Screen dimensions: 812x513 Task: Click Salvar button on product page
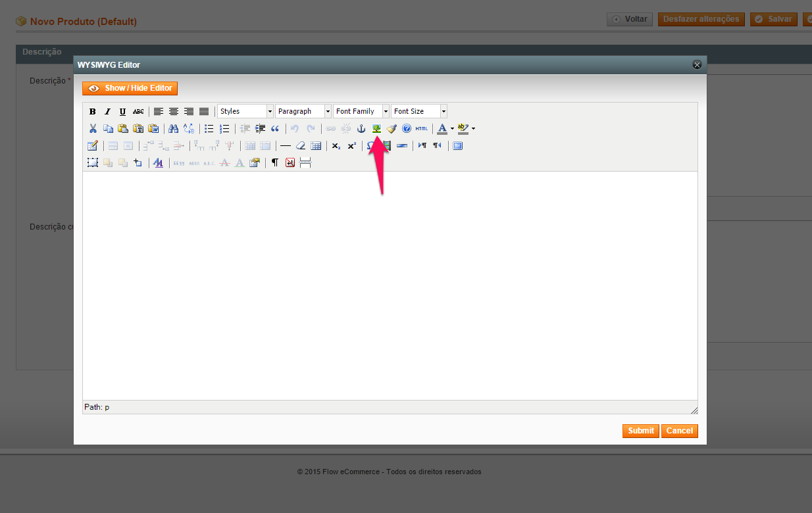pos(774,19)
